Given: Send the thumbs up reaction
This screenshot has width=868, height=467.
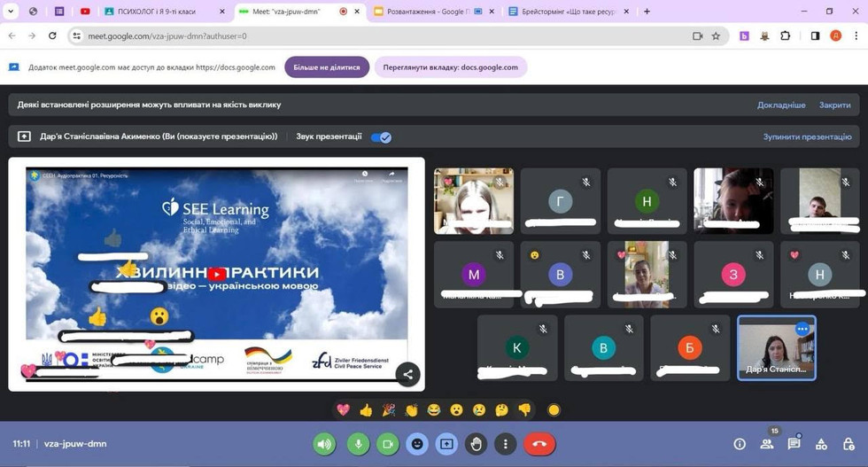Looking at the screenshot, I should (366, 410).
